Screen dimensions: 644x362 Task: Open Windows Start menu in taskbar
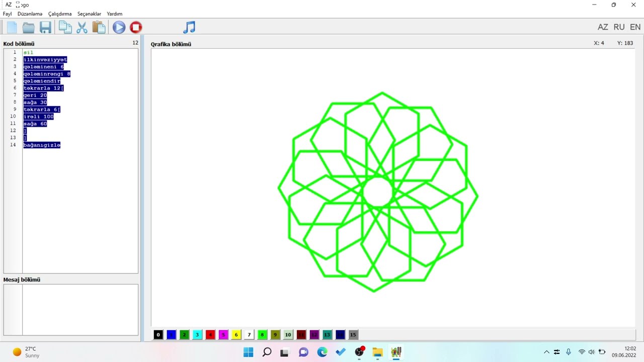click(249, 352)
